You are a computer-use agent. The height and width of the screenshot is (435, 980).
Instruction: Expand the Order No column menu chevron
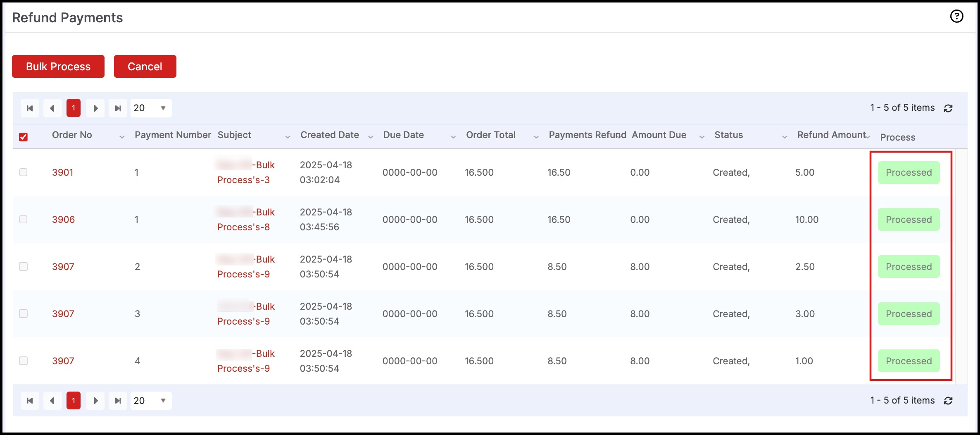click(122, 137)
